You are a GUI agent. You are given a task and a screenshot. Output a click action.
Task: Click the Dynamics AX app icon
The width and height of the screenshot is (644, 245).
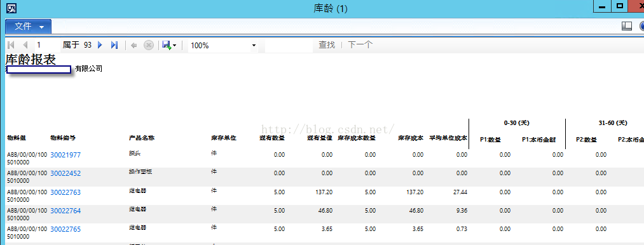point(11,8)
